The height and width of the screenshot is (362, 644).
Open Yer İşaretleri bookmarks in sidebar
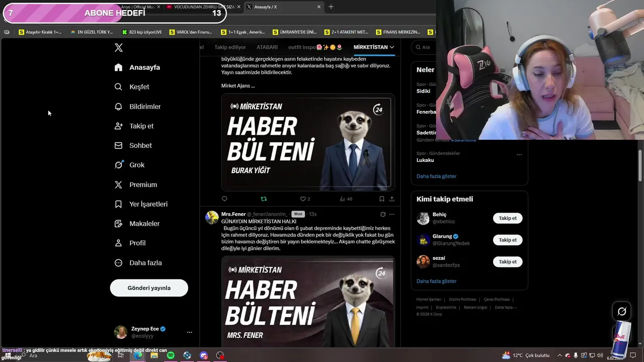click(141, 204)
